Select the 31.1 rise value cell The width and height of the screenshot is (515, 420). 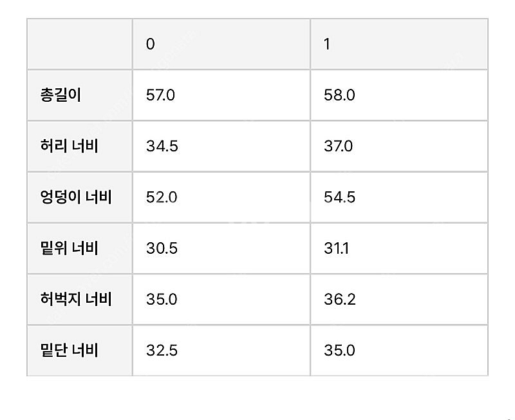tap(336, 248)
